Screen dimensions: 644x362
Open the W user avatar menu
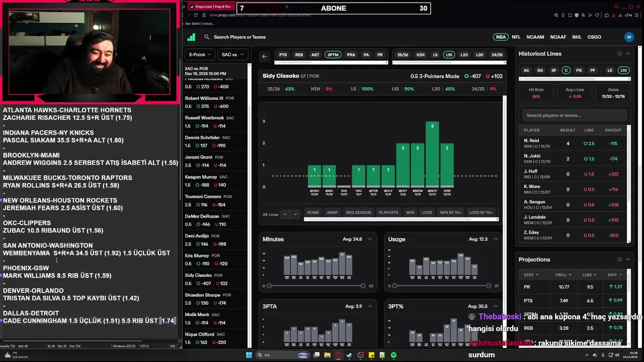click(x=628, y=37)
